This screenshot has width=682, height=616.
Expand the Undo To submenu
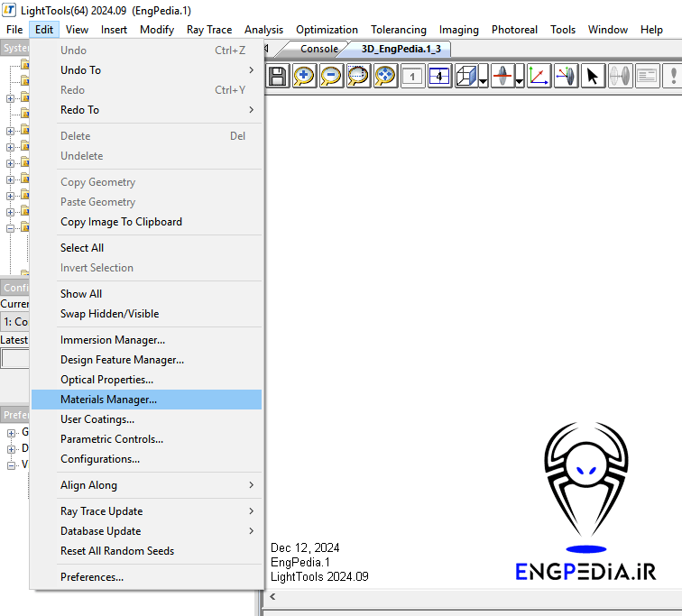pos(146,70)
